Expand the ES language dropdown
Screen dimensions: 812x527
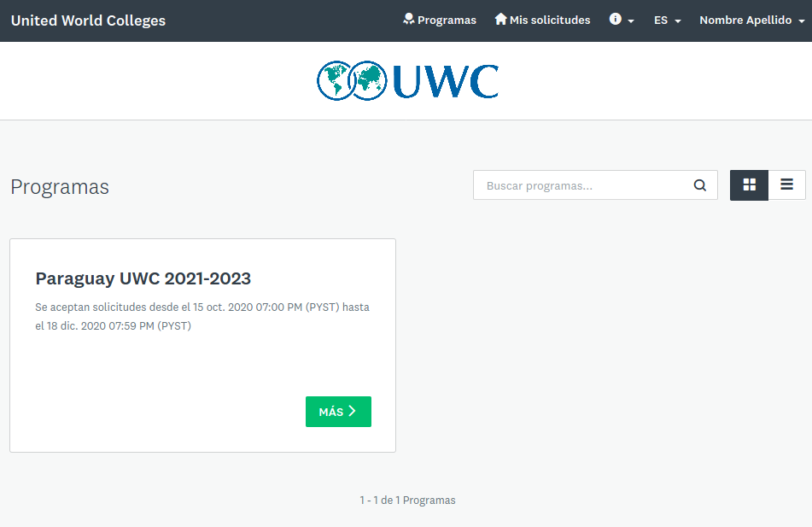[x=667, y=20]
